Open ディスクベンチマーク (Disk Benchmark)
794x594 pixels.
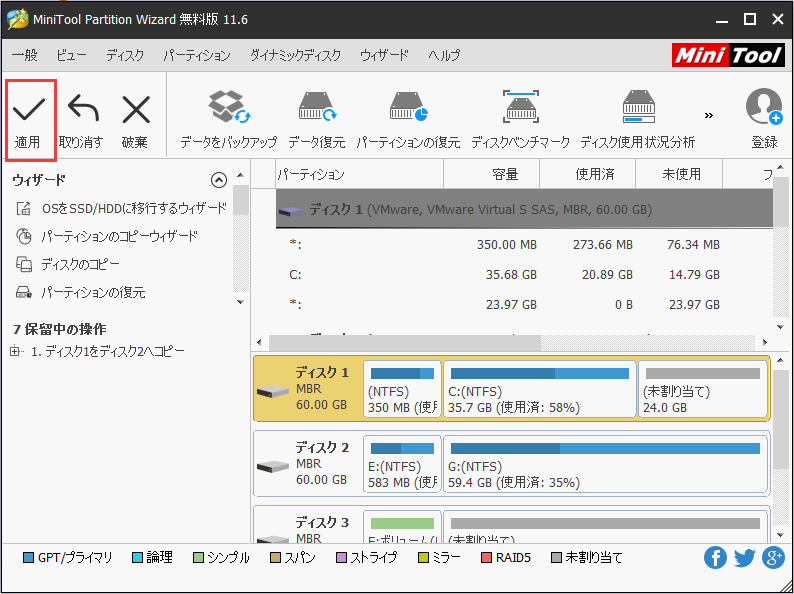520,108
